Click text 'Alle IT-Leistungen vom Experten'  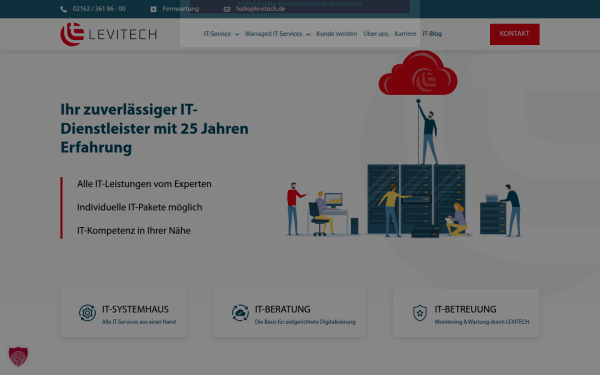click(144, 184)
